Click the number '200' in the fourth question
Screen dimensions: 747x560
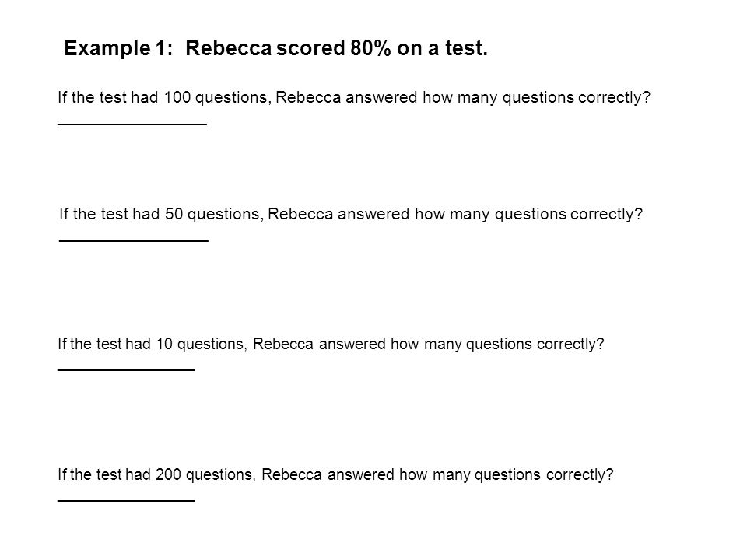click(x=168, y=474)
